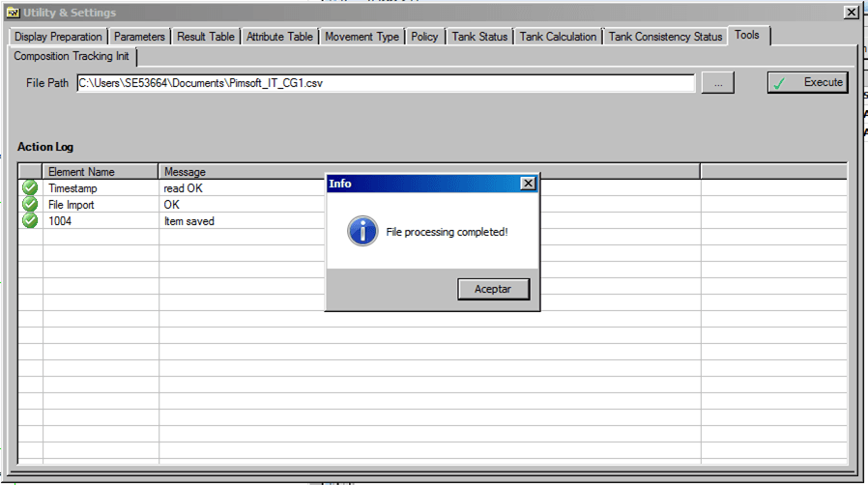Click the Execute button
Image resolution: width=868 pixels, height=485 pixels.
(x=808, y=82)
